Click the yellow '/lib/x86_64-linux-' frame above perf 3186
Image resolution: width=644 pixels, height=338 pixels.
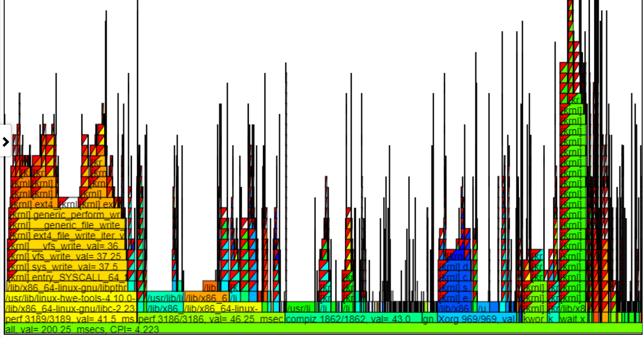pos(223,308)
